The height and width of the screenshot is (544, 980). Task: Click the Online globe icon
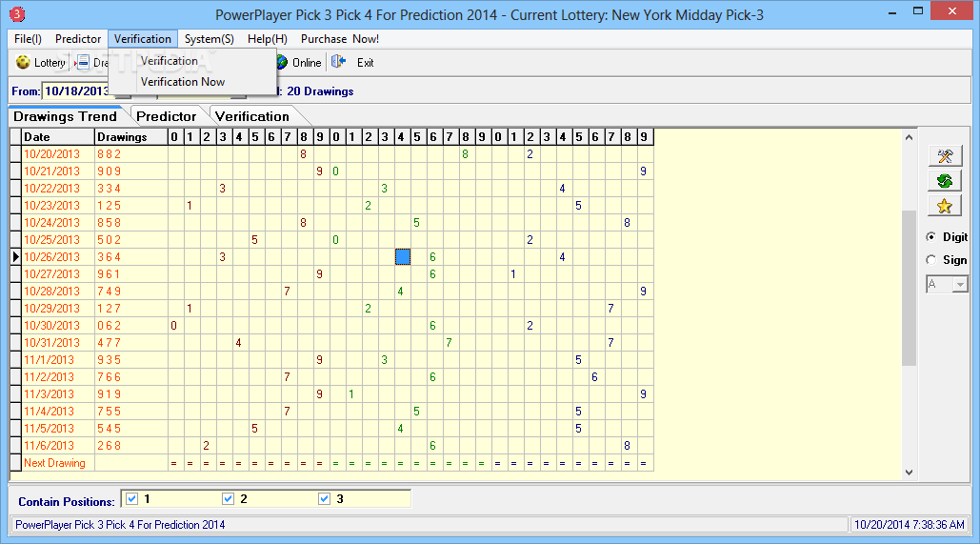[x=282, y=63]
